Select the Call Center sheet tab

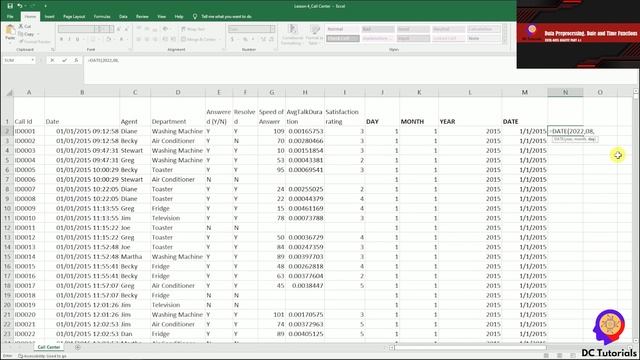[x=49, y=347]
